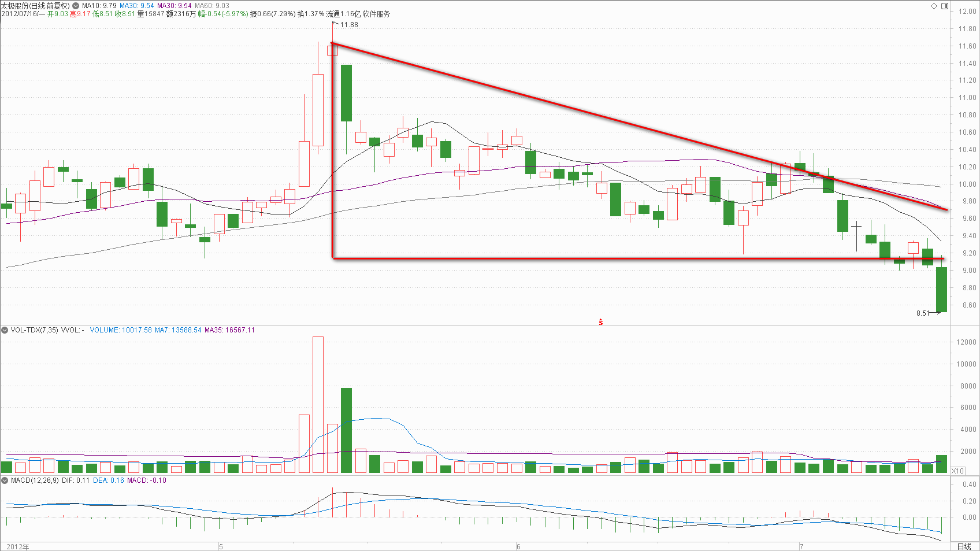
Task: Click the VOLUME: 10017.58 label
Action: click(121, 330)
